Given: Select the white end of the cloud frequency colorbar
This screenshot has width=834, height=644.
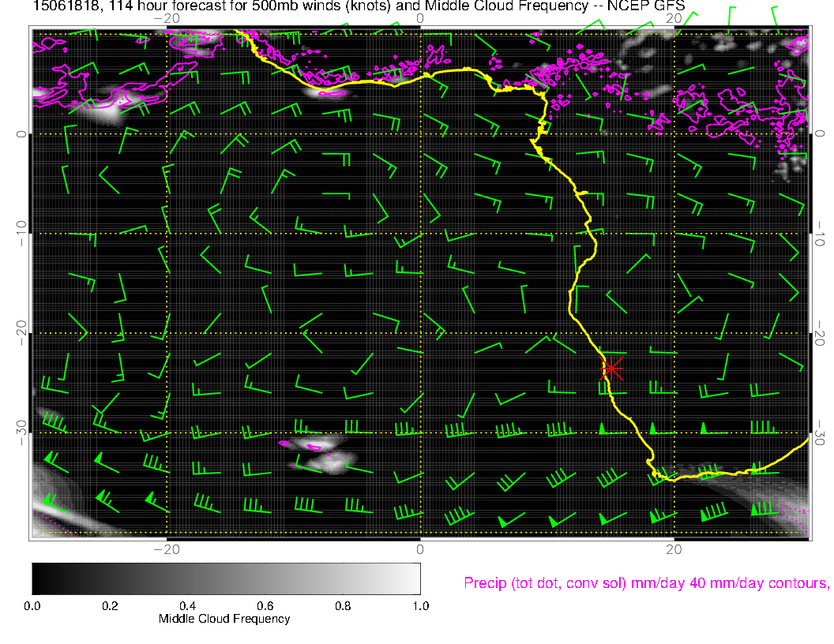Looking at the screenshot, I should (414, 578).
